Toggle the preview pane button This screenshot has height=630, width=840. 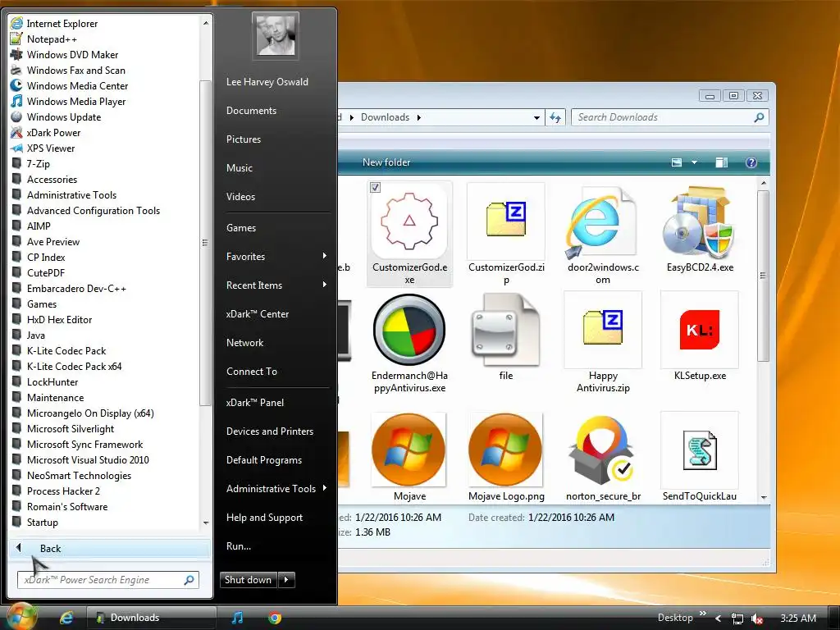click(x=722, y=162)
